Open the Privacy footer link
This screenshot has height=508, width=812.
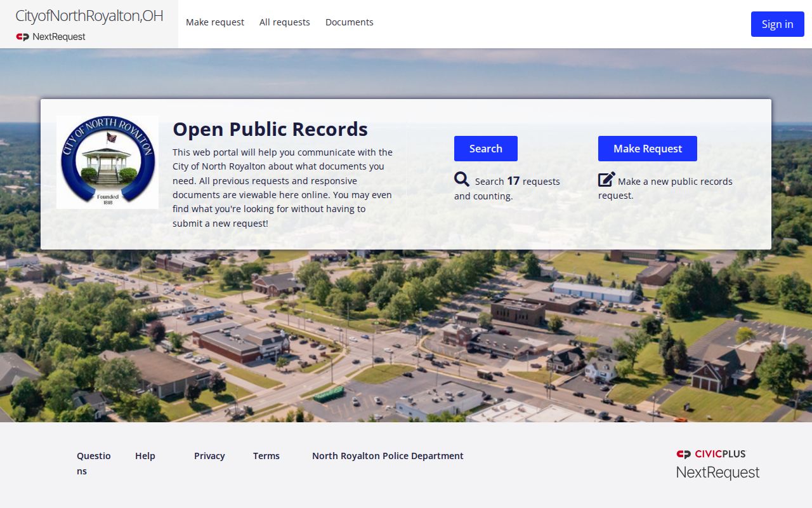point(209,456)
